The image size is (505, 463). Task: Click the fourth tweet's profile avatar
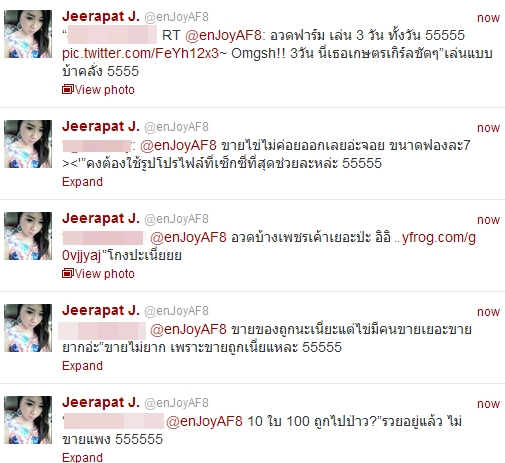click(x=28, y=328)
